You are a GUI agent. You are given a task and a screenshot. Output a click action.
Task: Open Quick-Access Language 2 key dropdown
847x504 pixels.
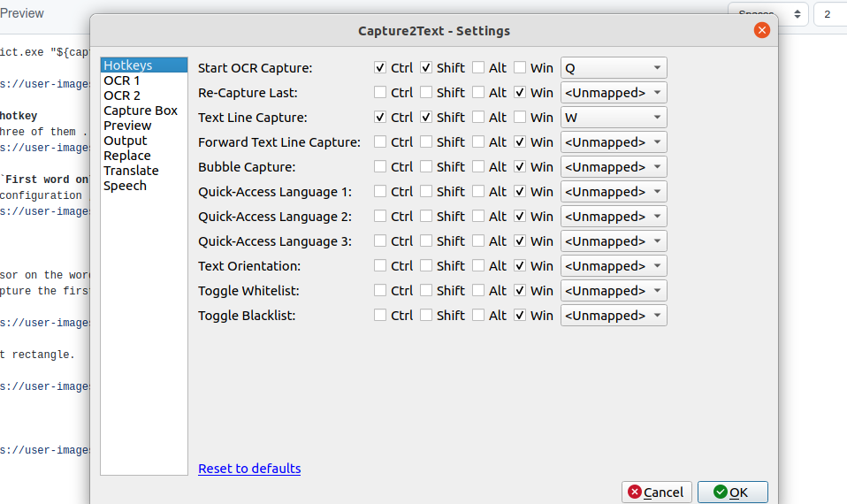click(614, 217)
